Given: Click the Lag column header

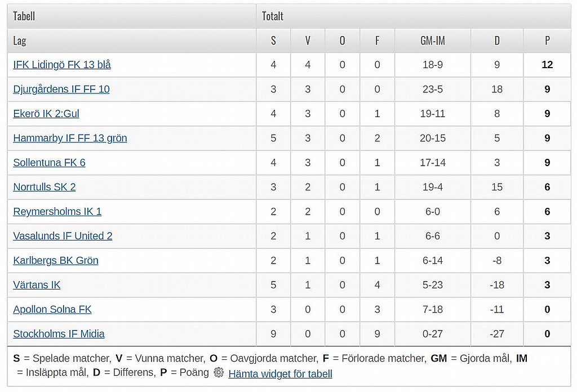Looking at the screenshot, I should (x=20, y=41).
